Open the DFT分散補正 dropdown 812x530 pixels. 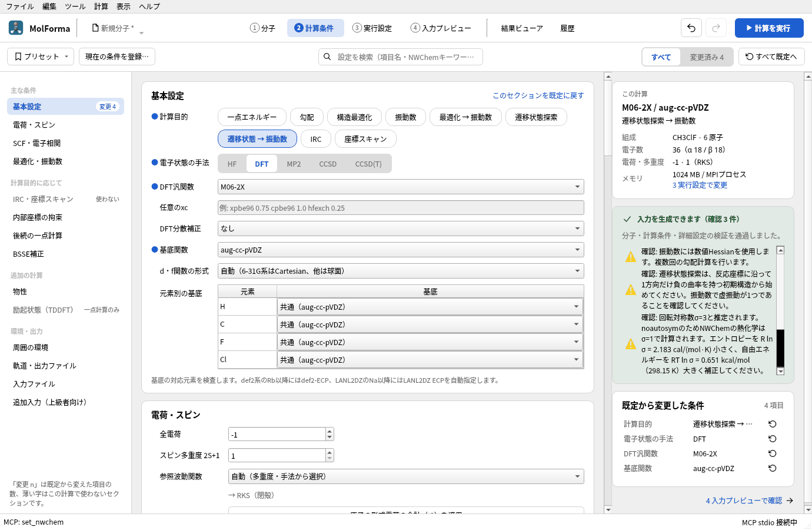[401, 228]
